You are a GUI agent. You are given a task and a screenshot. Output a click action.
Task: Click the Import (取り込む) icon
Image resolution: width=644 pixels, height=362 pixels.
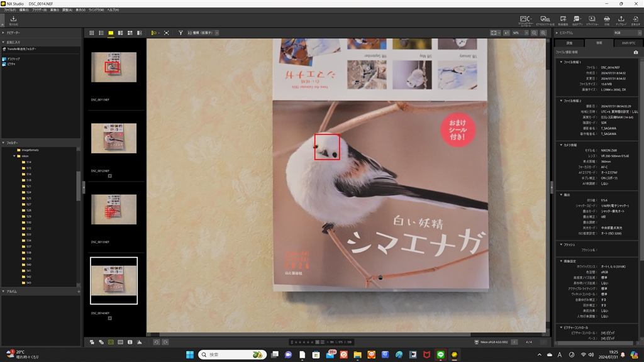13,19
